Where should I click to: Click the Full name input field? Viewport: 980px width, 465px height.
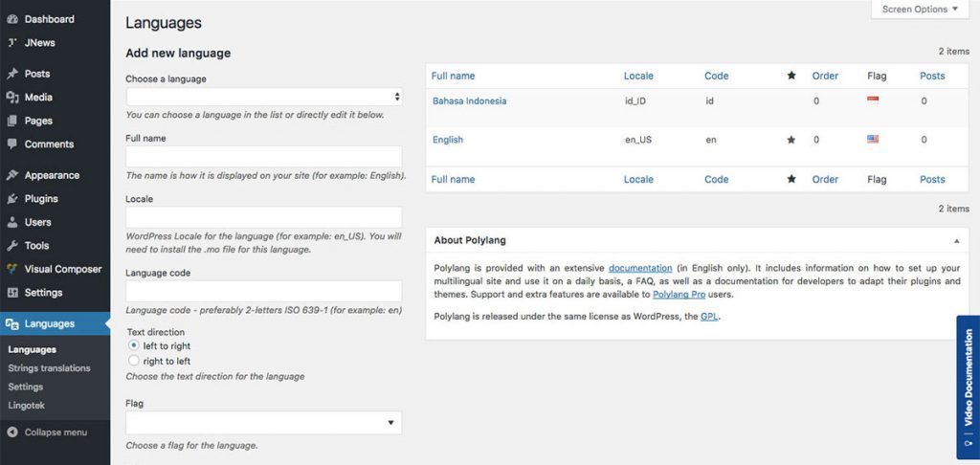click(263, 157)
